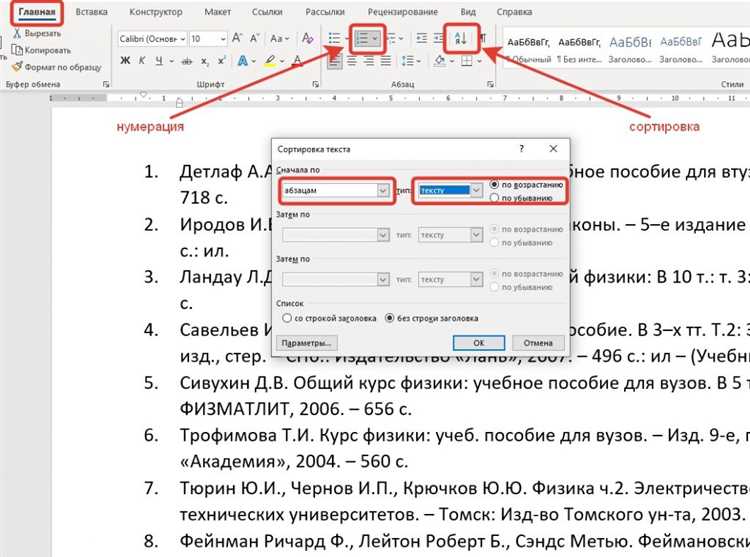Click the sort А-Я icon

click(461, 39)
